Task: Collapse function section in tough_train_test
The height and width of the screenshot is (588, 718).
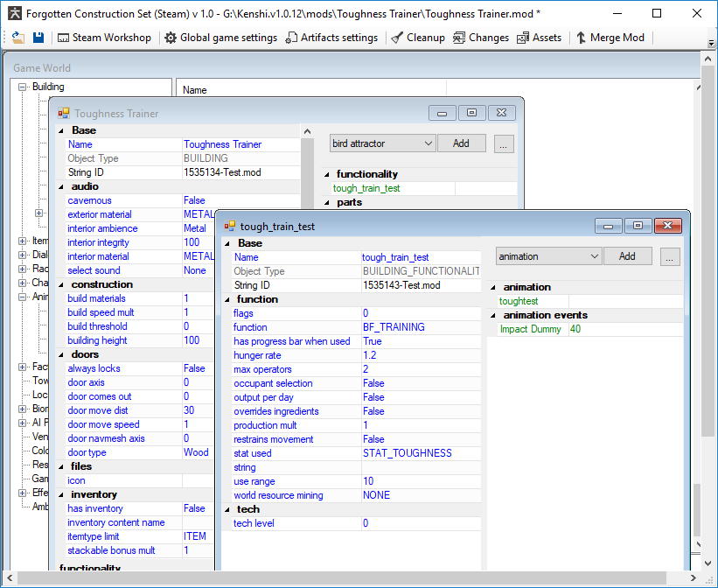Action: (x=227, y=299)
